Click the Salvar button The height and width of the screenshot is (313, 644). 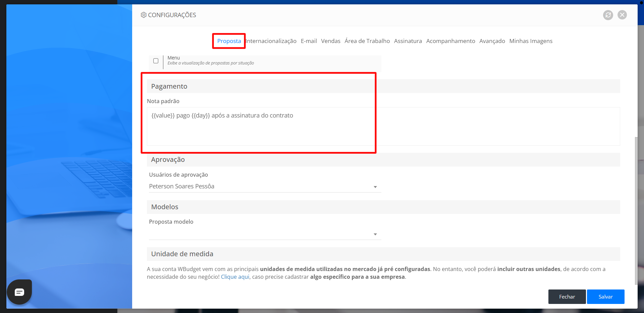(605, 297)
